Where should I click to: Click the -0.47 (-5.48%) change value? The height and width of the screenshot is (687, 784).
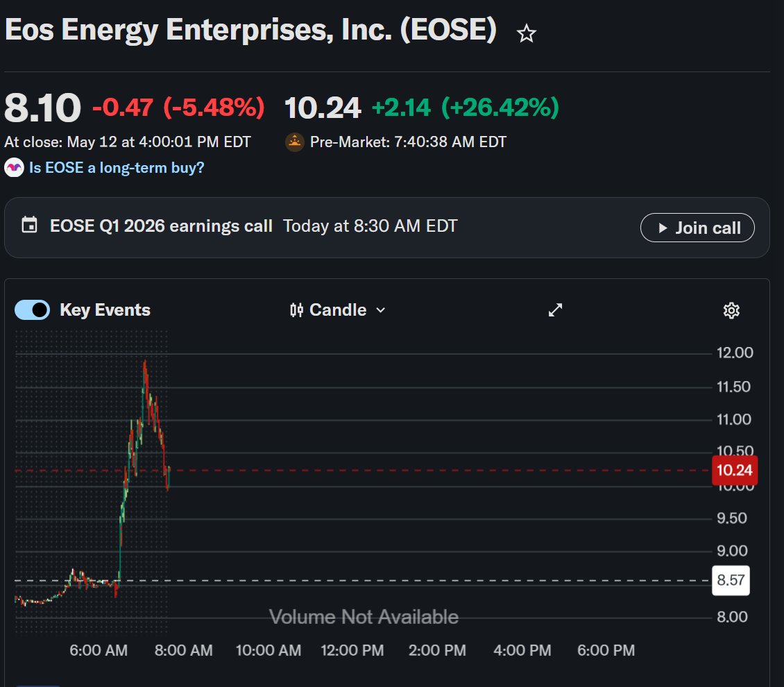point(178,108)
